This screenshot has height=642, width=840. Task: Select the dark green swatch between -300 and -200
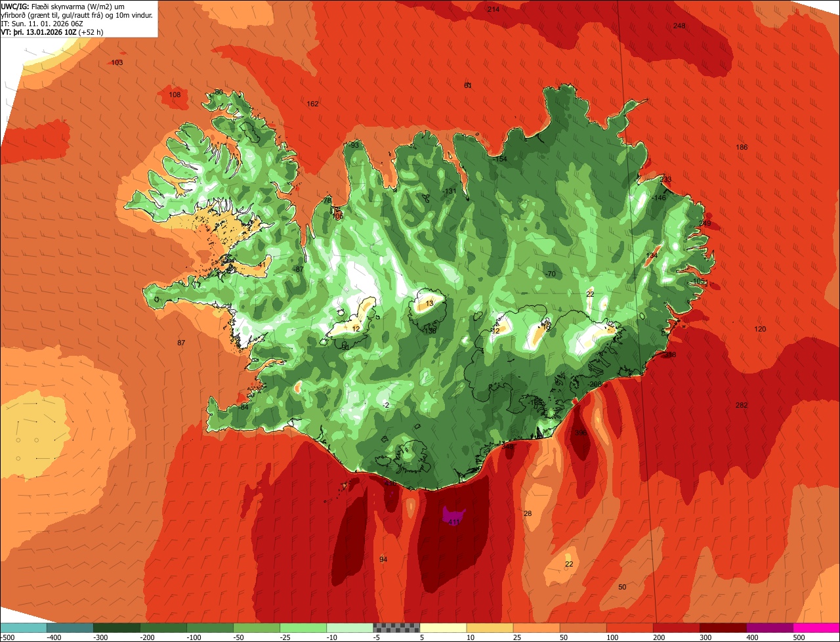click(117, 628)
